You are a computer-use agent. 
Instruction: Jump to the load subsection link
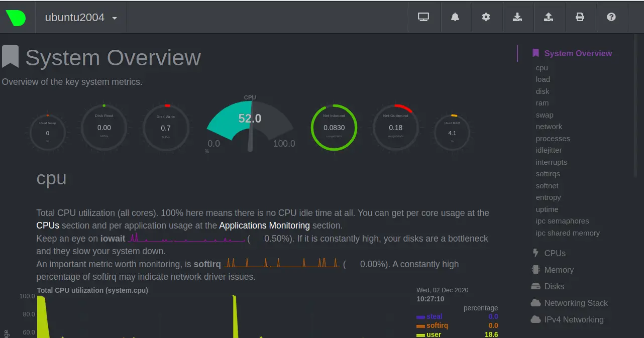point(543,79)
